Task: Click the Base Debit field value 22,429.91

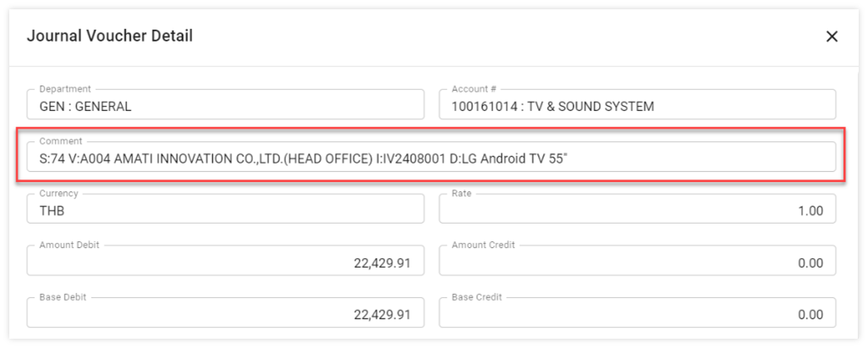Action: coord(225,314)
